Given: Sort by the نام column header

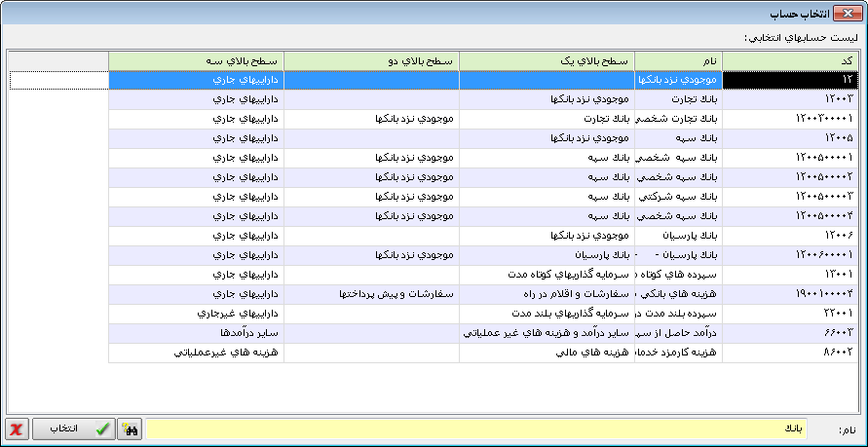Looking at the screenshot, I should [679, 60].
